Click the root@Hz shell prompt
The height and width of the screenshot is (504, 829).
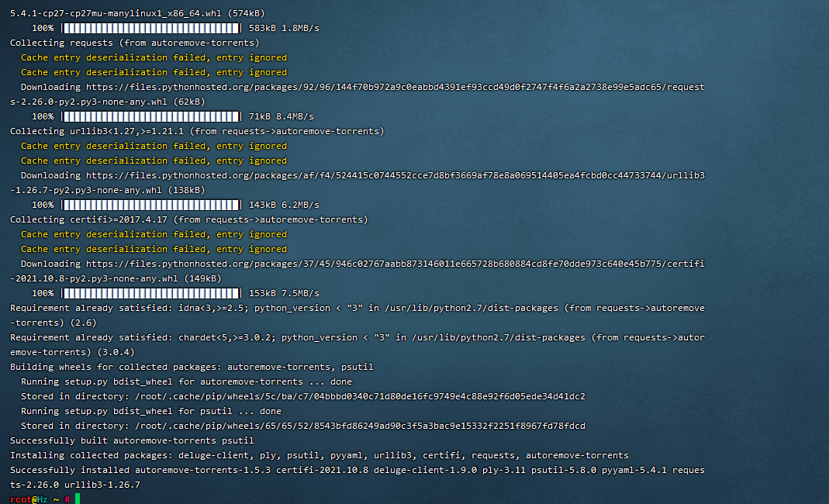tap(40, 499)
